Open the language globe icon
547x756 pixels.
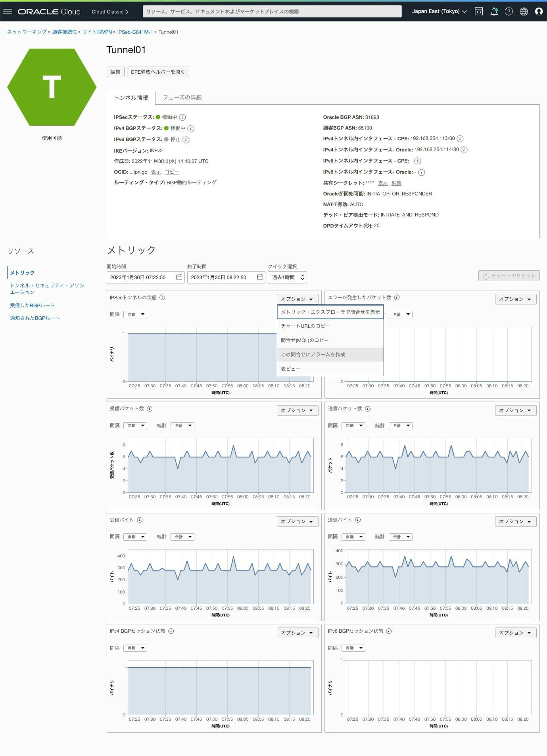tap(524, 11)
